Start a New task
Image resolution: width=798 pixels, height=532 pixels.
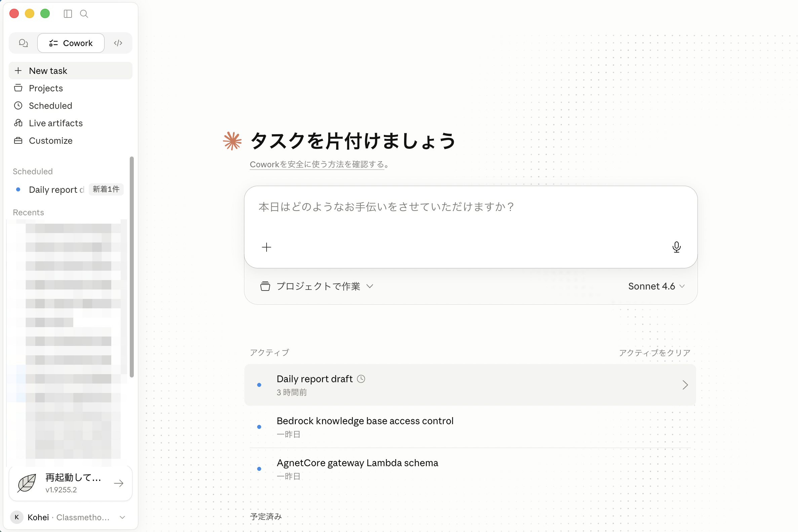coord(71,71)
